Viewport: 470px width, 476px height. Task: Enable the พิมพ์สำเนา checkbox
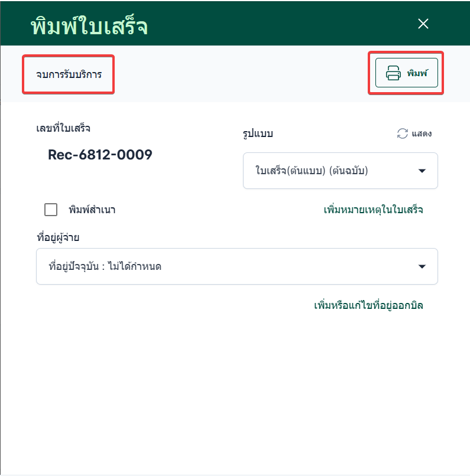click(x=51, y=210)
